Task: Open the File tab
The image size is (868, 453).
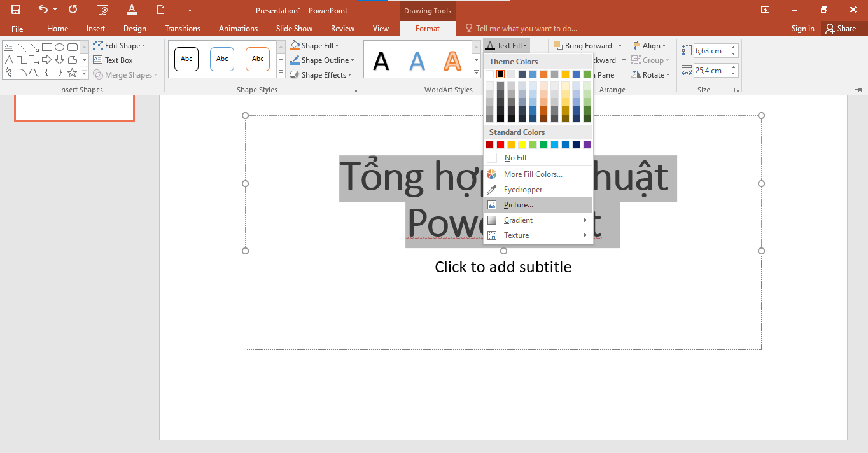Action: click(17, 29)
